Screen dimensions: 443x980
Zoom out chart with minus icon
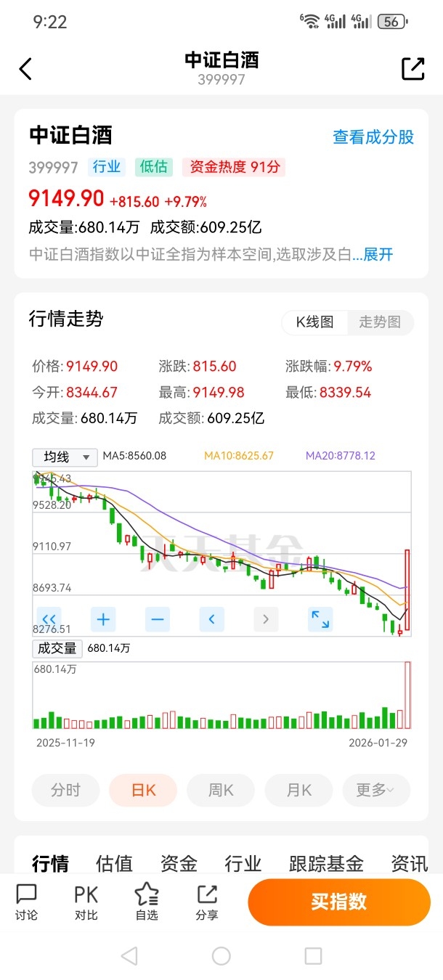pos(158,619)
